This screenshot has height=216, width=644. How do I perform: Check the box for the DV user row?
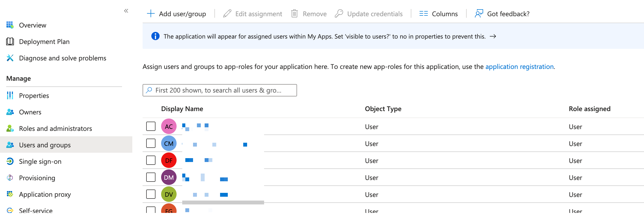(151, 194)
